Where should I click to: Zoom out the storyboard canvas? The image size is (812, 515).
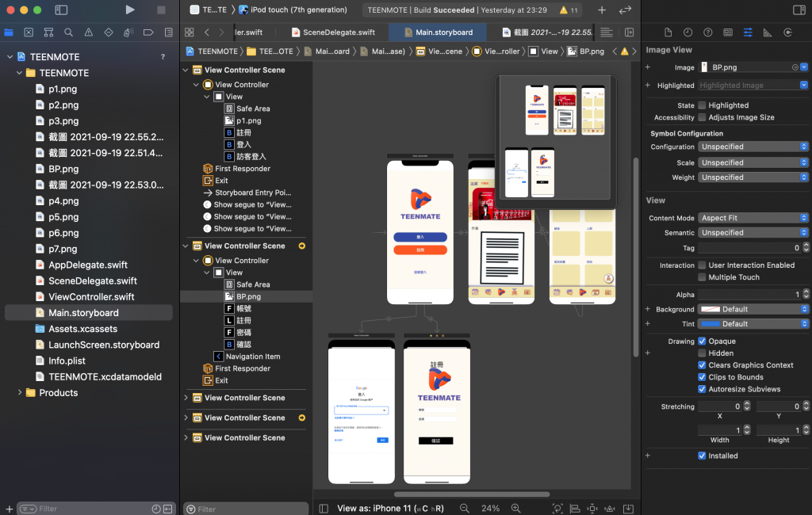[x=465, y=509]
